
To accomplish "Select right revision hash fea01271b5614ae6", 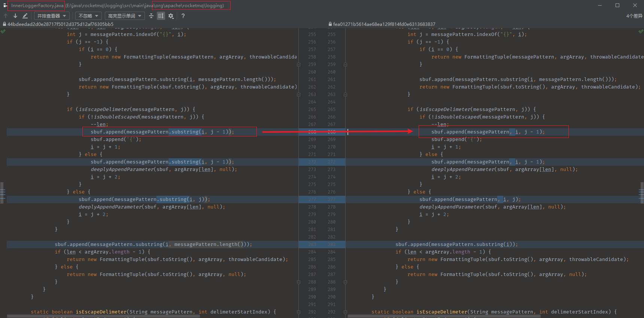I will point(384,24).
